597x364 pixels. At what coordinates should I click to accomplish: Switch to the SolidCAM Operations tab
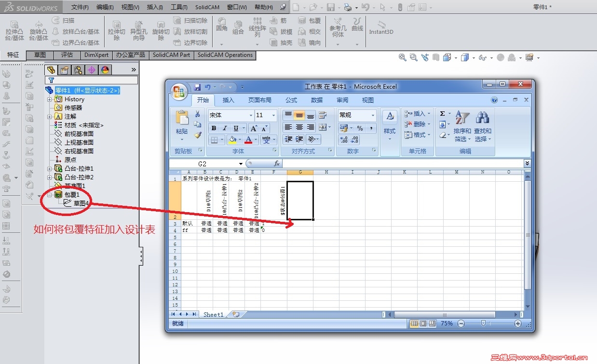225,55
